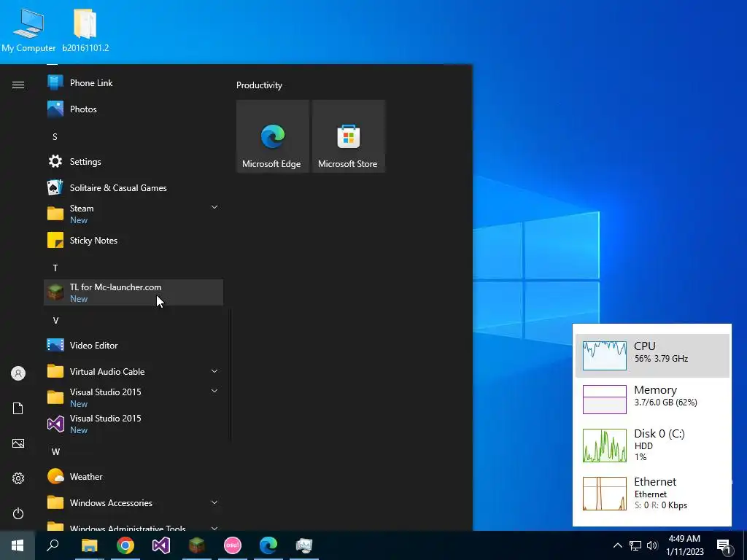Open Pictures from Start sidebar
This screenshot has width=747, height=560.
coord(18,443)
